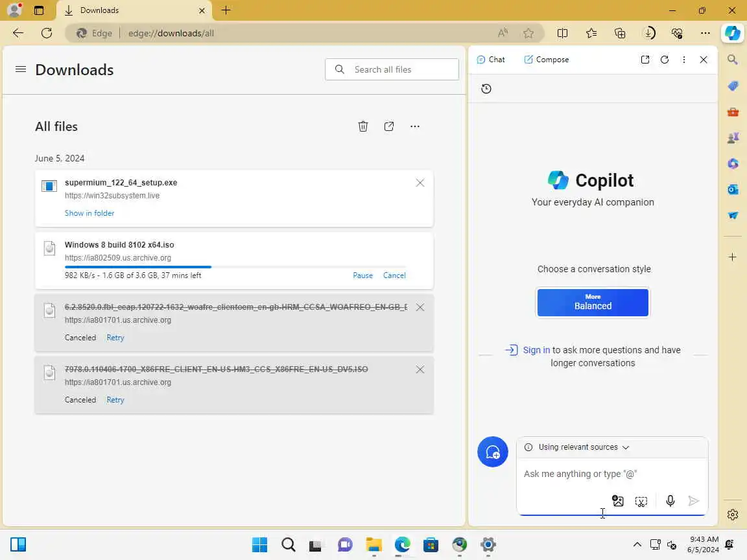The image size is (747, 560).
Task: Use the microphone in Copilot
Action: 670,501
